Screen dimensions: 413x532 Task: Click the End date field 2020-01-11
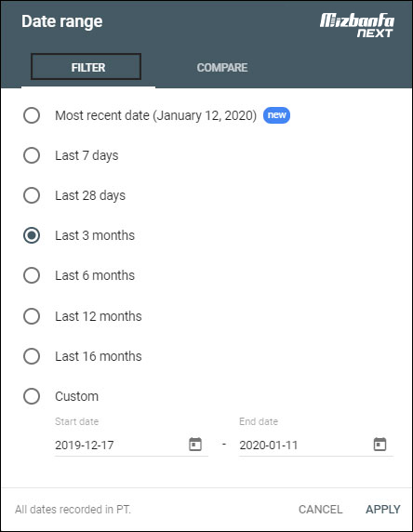point(316,445)
